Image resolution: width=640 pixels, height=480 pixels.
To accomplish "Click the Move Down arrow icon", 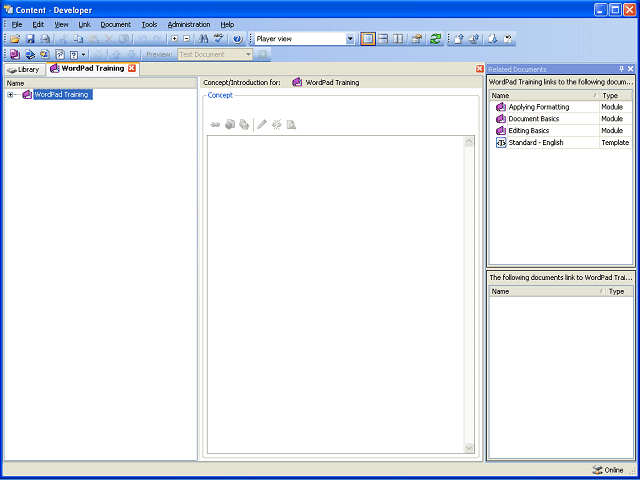I will [131, 54].
